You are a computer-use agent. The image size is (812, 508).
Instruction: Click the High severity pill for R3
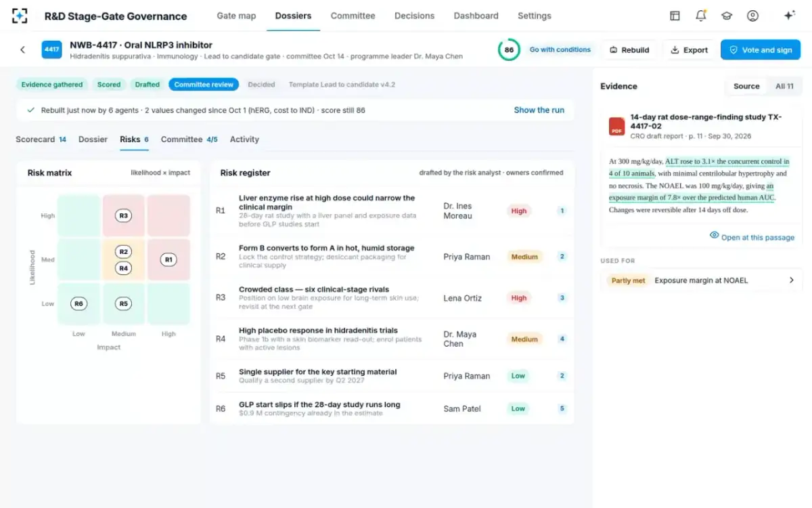519,298
